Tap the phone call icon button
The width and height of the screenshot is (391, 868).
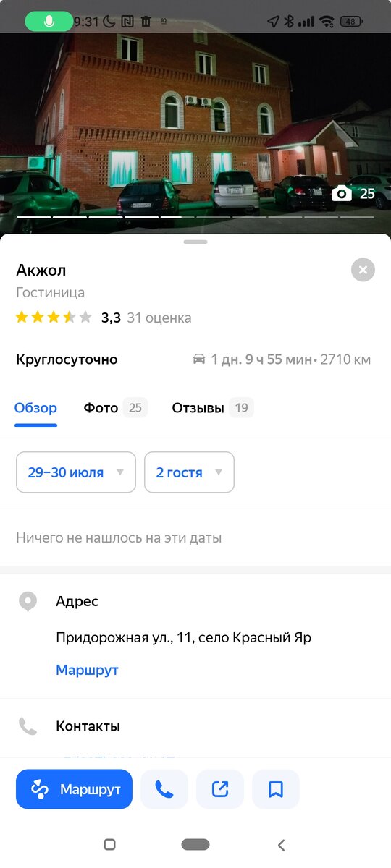click(164, 789)
